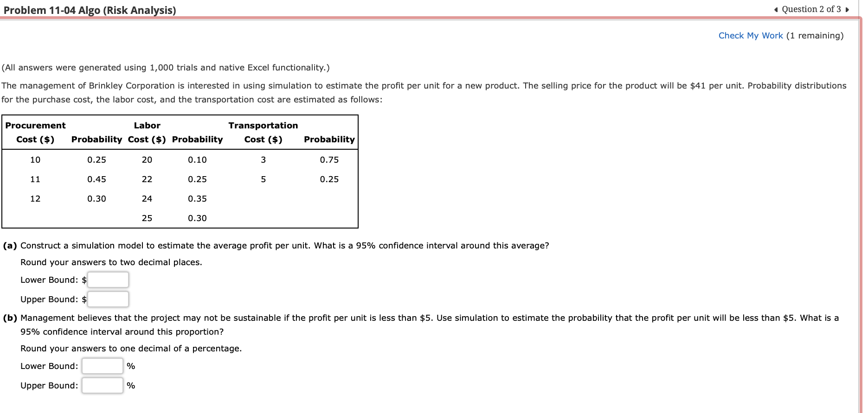Click the Lower Bound percentage input for part (b)
The height and width of the screenshot is (413, 868).
[103, 366]
